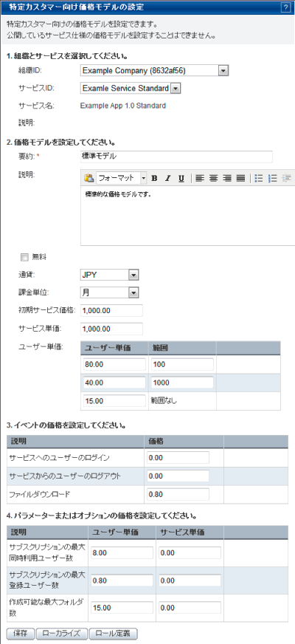
Task: Insert bulleted list in editor
Action: click(258, 178)
